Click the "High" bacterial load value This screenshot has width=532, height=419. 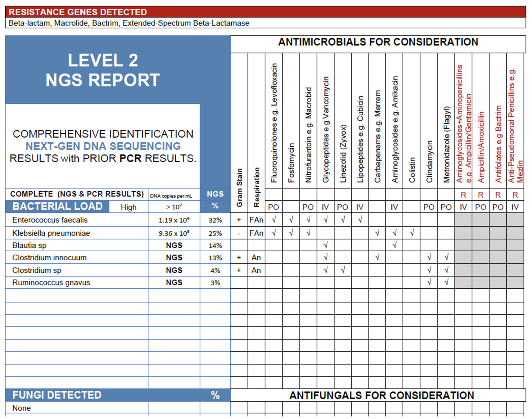point(128,207)
